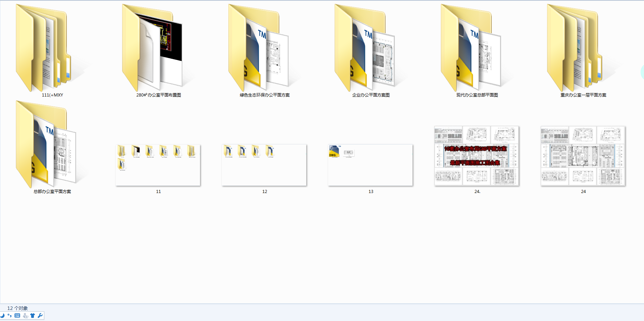Select the 280㎡办公室平面布置图 folder icon
The height and width of the screenshot is (321, 644).
coord(152,48)
